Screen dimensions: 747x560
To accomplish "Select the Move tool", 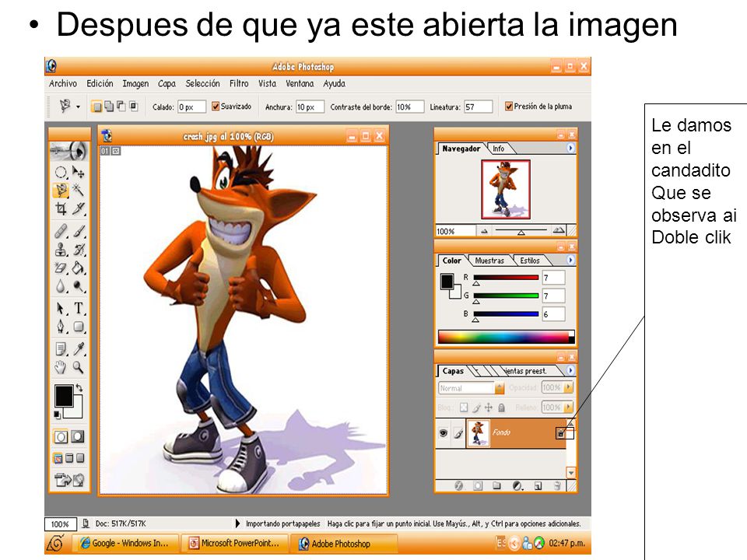I will click(x=79, y=171).
